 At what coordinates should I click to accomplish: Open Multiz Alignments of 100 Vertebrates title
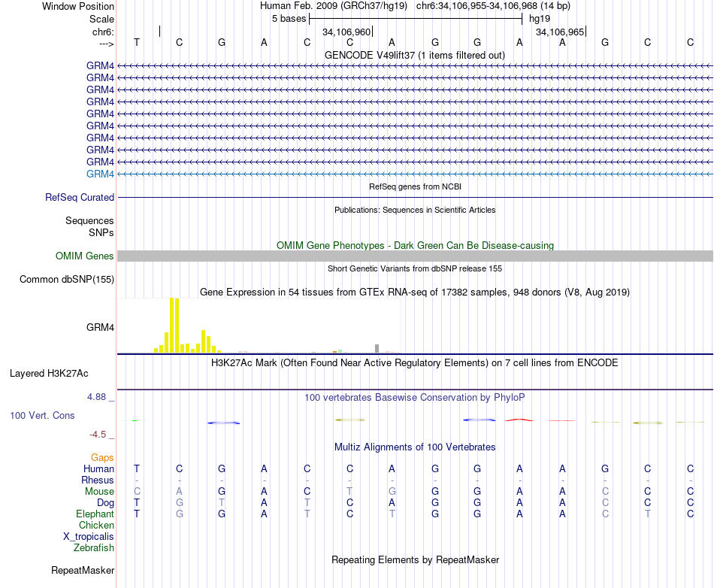tap(415, 447)
